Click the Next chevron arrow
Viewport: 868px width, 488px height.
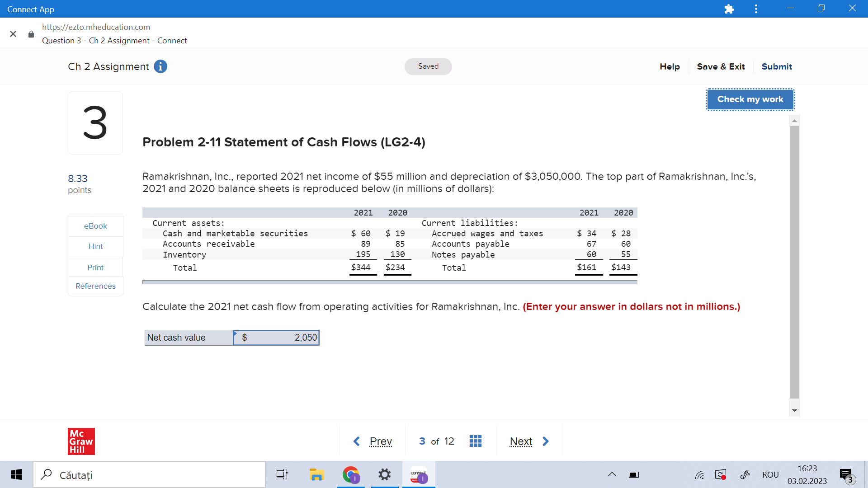tap(546, 441)
